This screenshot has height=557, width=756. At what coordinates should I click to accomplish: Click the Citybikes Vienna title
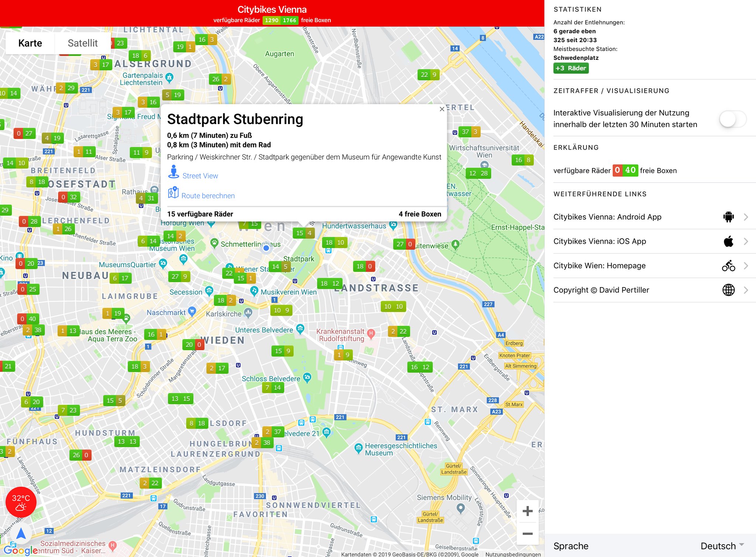[x=272, y=9]
